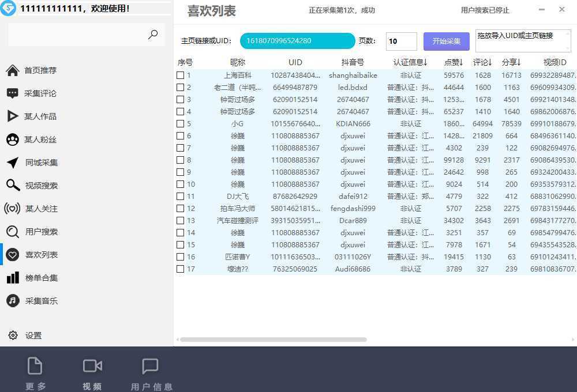Check the checkbox for 匹诺曹Y row
577x392 pixels.
coord(181,257)
